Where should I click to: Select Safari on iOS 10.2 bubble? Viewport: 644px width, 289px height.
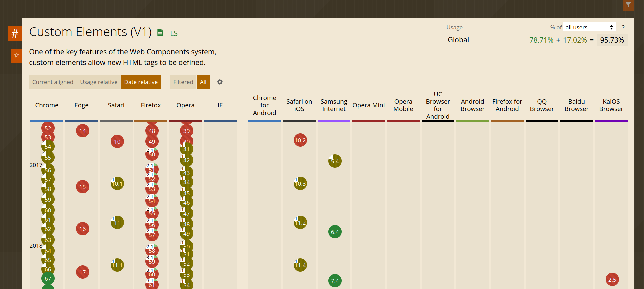click(300, 140)
